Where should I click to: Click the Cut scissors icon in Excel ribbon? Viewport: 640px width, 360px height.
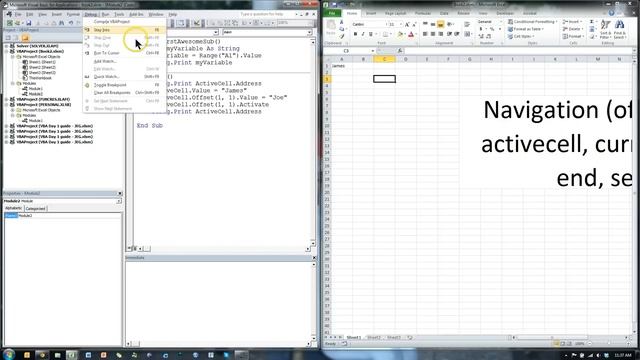(x=342, y=22)
